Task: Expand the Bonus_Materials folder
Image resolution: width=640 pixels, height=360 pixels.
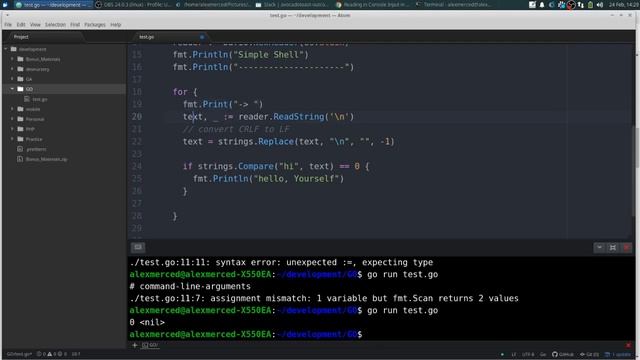Action: point(12,59)
